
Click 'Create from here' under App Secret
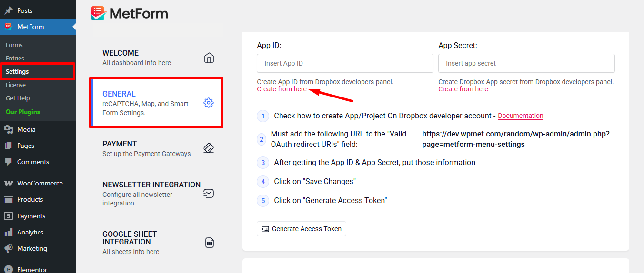click(x=463, y=89)
